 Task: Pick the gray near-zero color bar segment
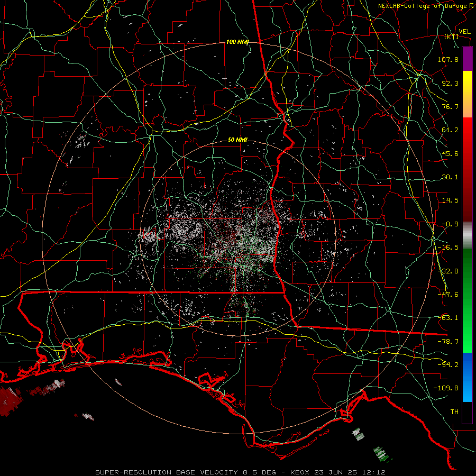coord(467,235)
